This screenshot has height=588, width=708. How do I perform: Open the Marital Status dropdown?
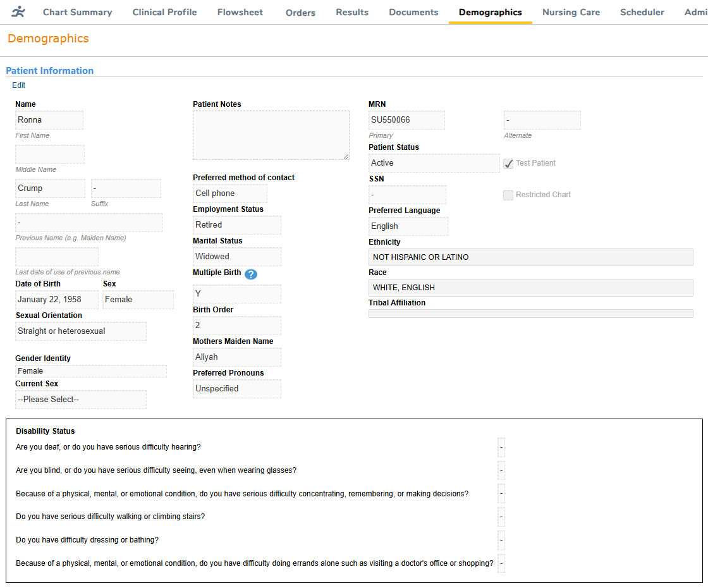tap(237, 256)
